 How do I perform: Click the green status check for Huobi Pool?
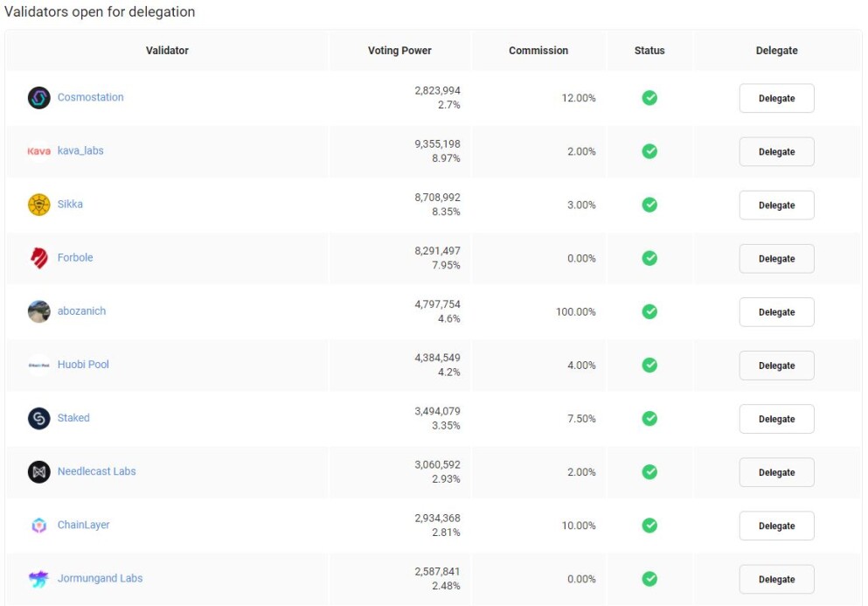(649, 365)
